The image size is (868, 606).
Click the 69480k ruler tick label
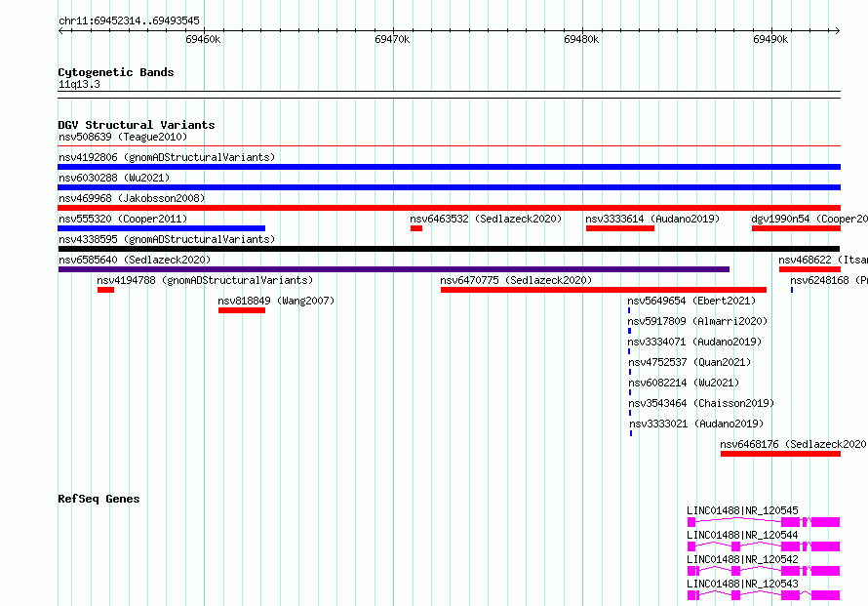click(x=581, y=39)
